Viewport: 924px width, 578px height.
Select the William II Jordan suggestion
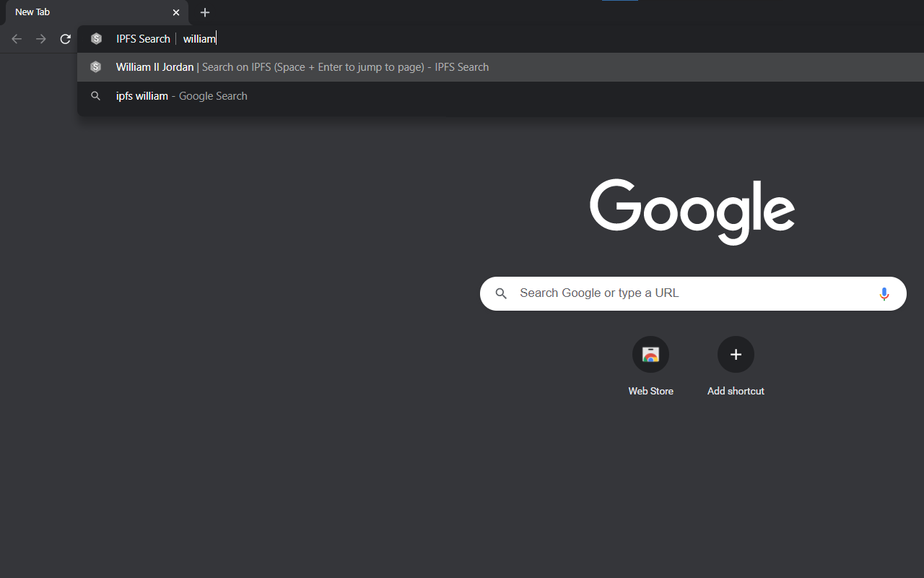(x=500, y=67)
